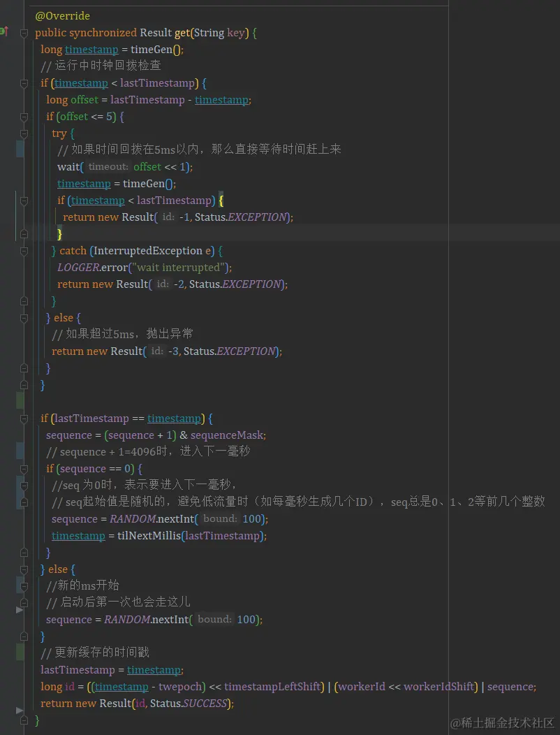Collapse the '} else {' block above the -3 return

(x=24, y=318)
